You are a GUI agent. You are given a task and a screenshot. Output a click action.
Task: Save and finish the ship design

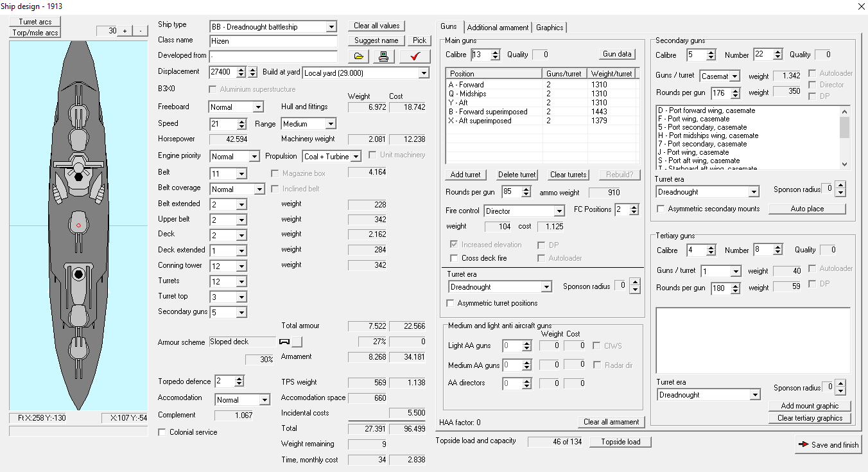(828, 444)
